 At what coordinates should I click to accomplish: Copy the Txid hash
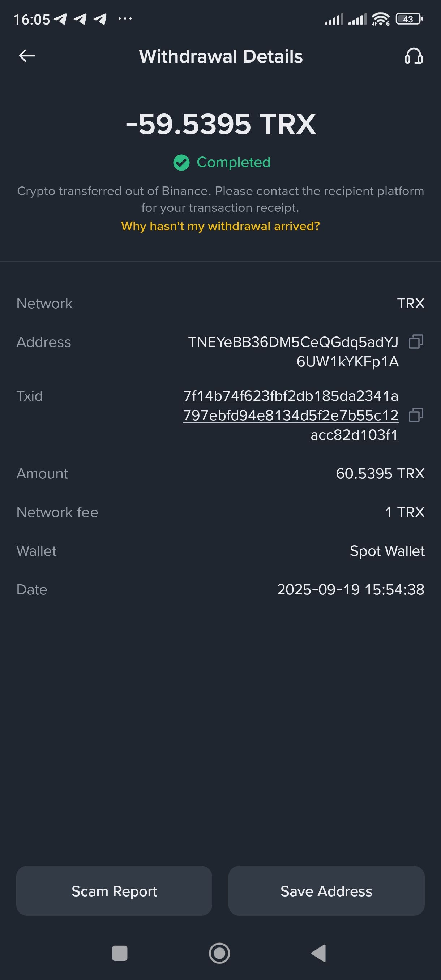pyautogui.click(x=415, y=415)
